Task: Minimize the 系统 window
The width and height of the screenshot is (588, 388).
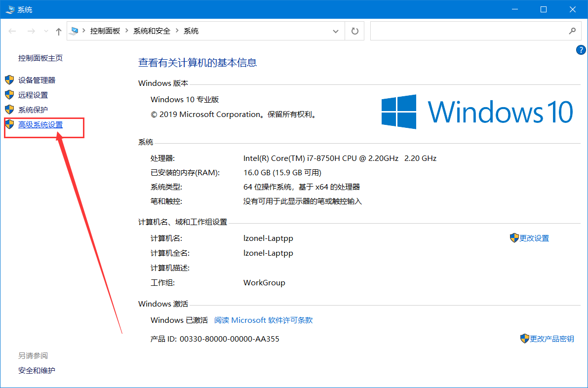Action: pos(515,9)
